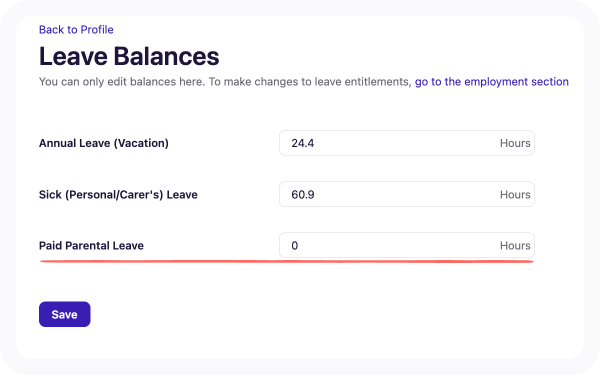
Task: Focus the Paid Parental Leave hours field
Action: point(407,245)
